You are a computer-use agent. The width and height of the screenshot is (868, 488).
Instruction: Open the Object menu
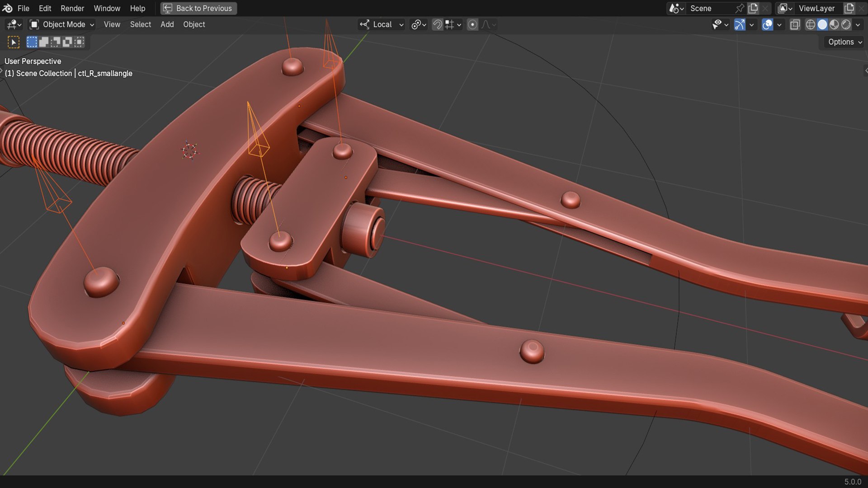click(194, 24)
